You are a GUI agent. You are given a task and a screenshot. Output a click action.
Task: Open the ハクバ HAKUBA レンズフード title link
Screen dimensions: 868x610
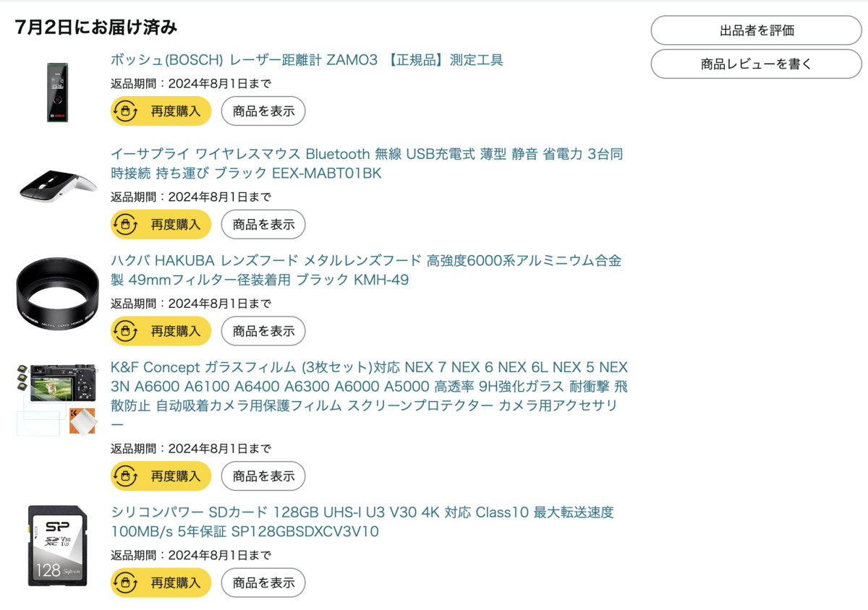tap(366, 270)
